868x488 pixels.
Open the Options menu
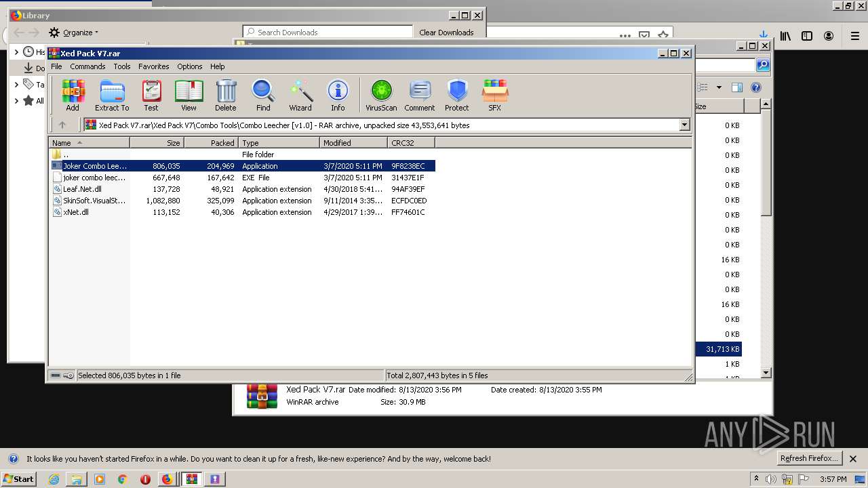[190, 66]
